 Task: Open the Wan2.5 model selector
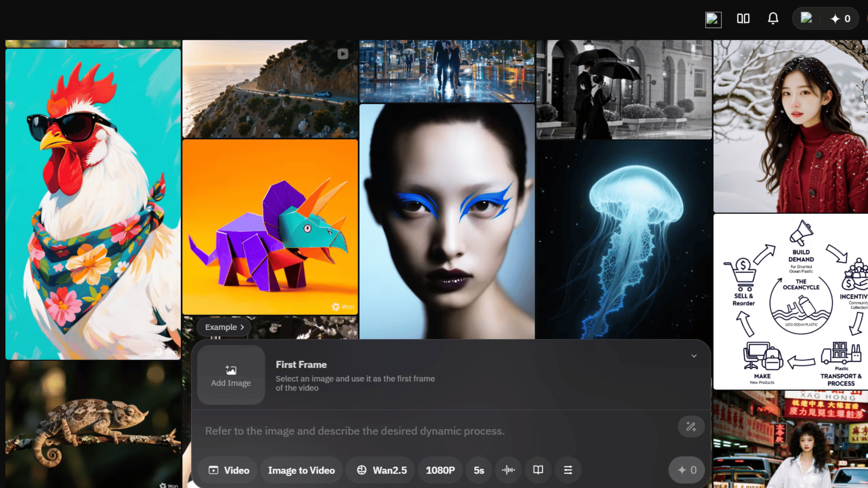(382, 470)
